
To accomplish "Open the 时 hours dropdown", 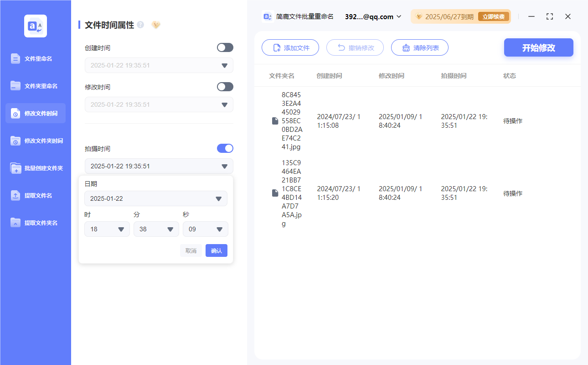I will click(107, 229).
